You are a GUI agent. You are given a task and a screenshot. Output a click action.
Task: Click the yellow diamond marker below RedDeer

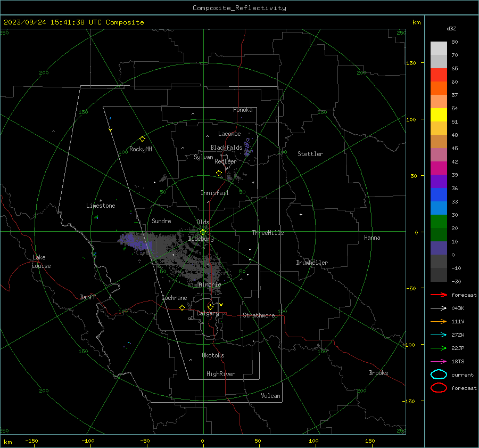pyautogui.click(x=219, y=173)
